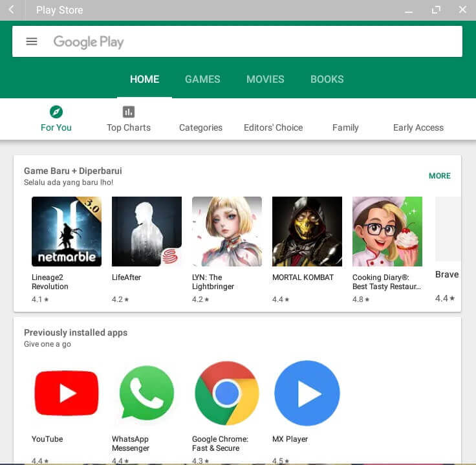Open the Cooking Diary title text
The height and width of the screenshot is (465, 476).
[x=387, y=282]
